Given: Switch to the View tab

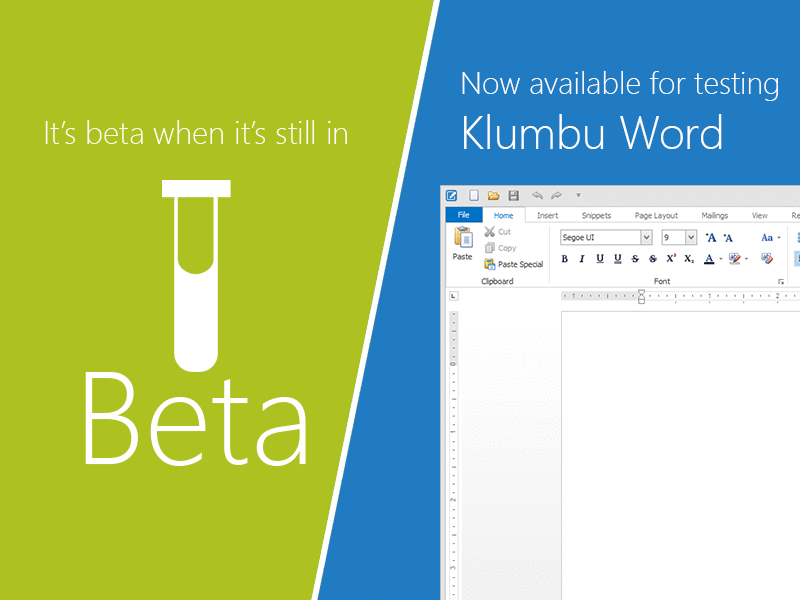Looking at the screenshot, I should point(760,215).
